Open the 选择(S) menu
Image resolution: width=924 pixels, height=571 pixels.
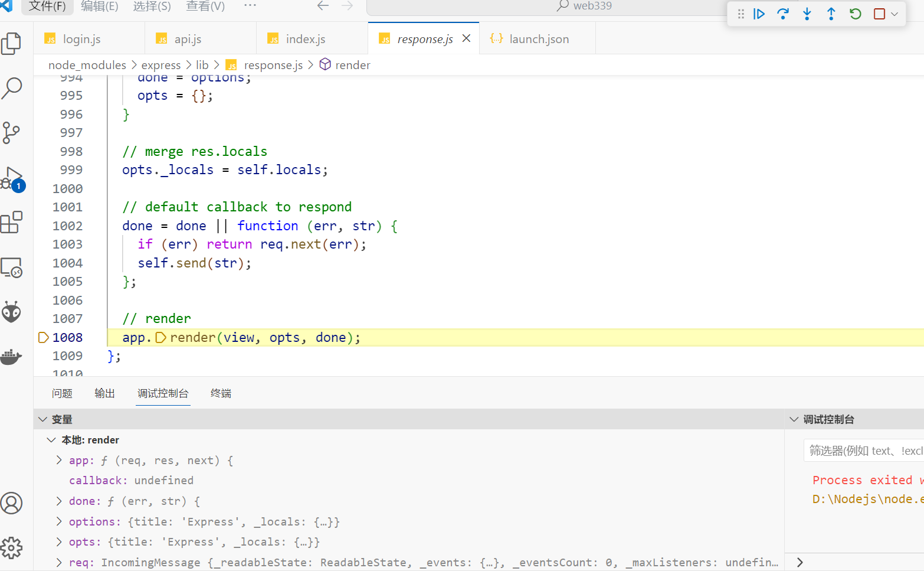tap(152, 6)
